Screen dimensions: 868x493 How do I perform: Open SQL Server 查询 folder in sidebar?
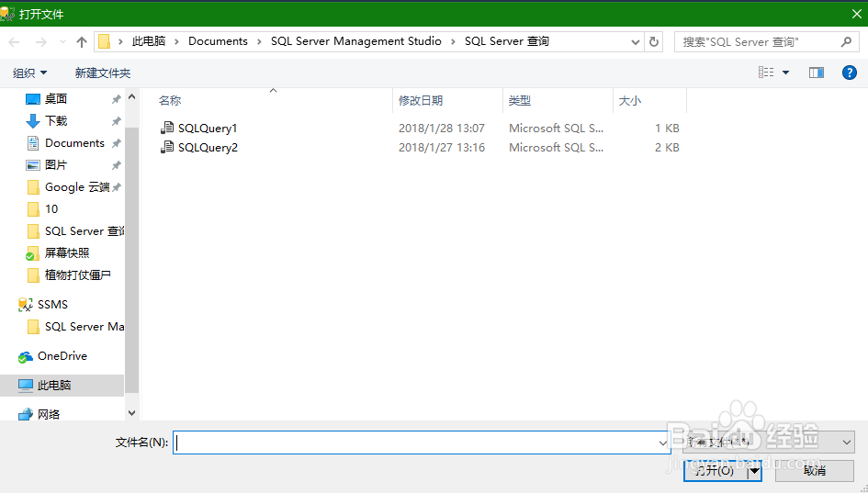pos(85,231)
